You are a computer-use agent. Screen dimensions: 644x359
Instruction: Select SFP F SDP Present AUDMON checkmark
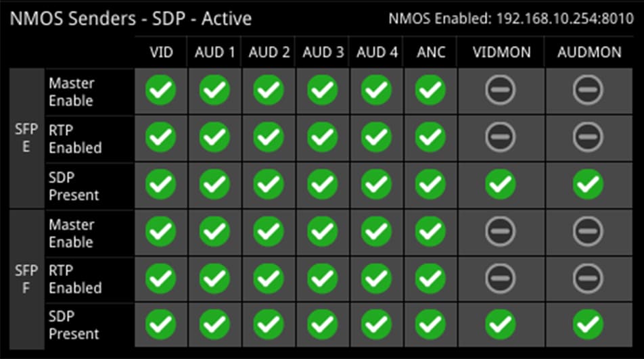pyautogui.click(x=588, y=325)
